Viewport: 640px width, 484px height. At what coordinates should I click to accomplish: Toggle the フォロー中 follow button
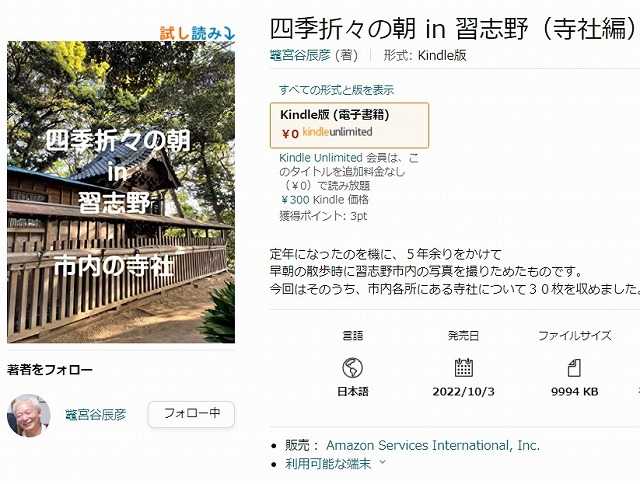[x=191, y=414]
